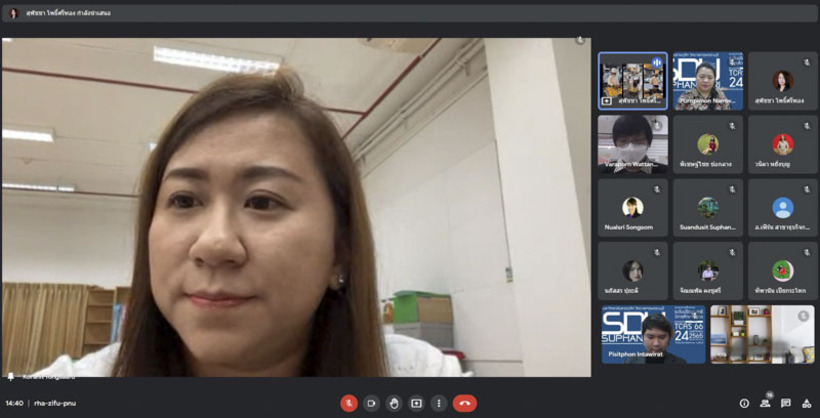Viewport: 820px width, 418px height.
Task: Click the presenter avatar in the top banner
Action: coord(14,13)
